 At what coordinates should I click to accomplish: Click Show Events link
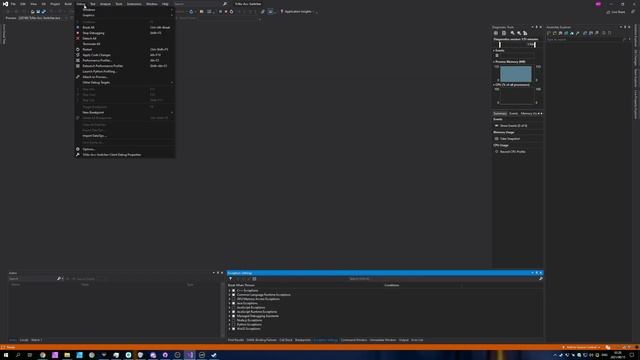(513, 126)
